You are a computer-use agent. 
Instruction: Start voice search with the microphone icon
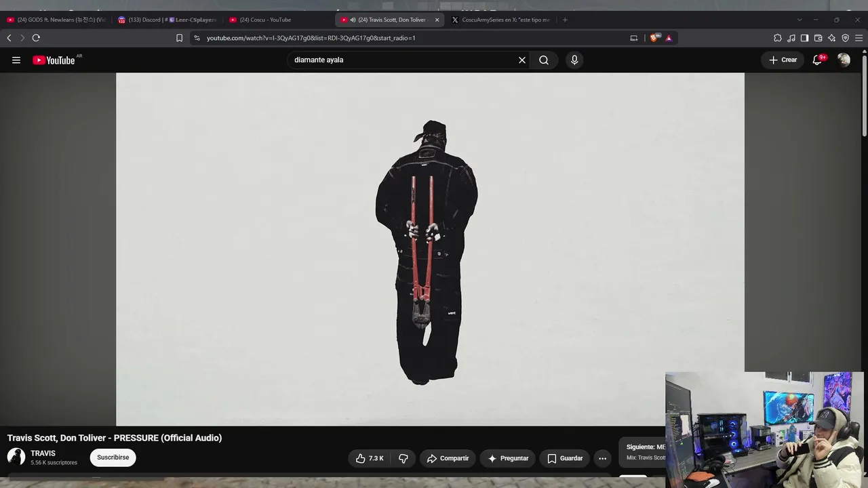574,60
